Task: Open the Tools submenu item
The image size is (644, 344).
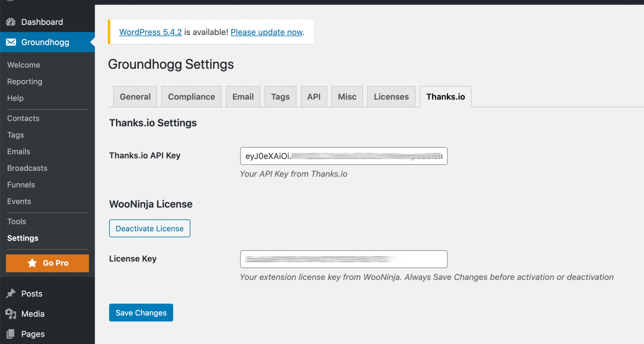Action: click(17, 222)
